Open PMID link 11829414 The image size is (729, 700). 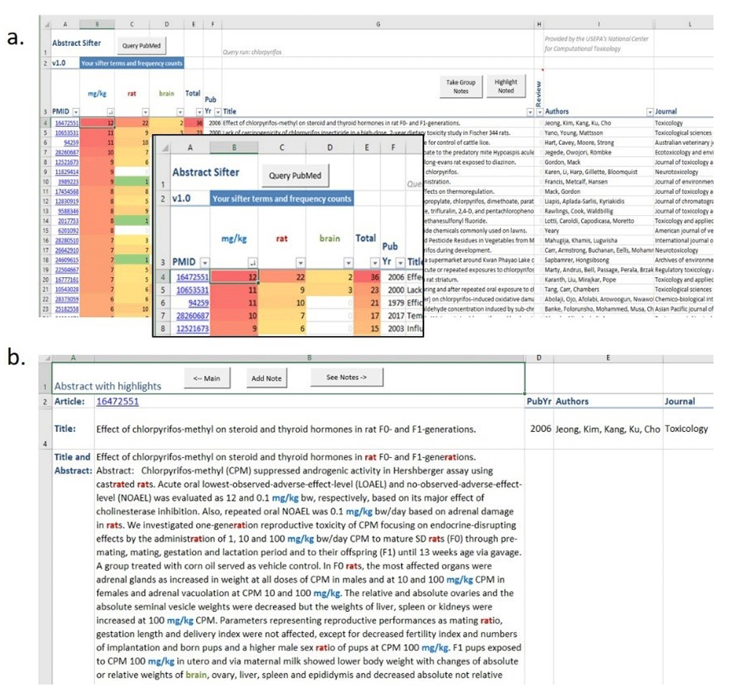(67, 172)
